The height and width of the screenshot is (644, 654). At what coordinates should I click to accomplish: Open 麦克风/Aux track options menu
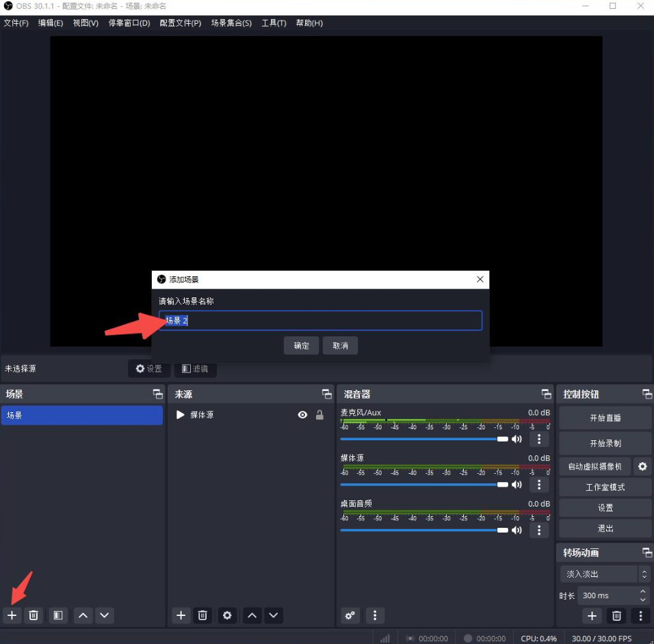[x=539, y=439]
